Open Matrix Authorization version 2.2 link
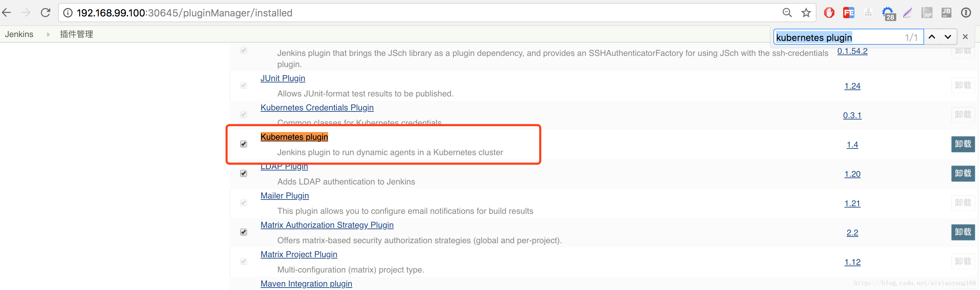 (x=852, y=233)
